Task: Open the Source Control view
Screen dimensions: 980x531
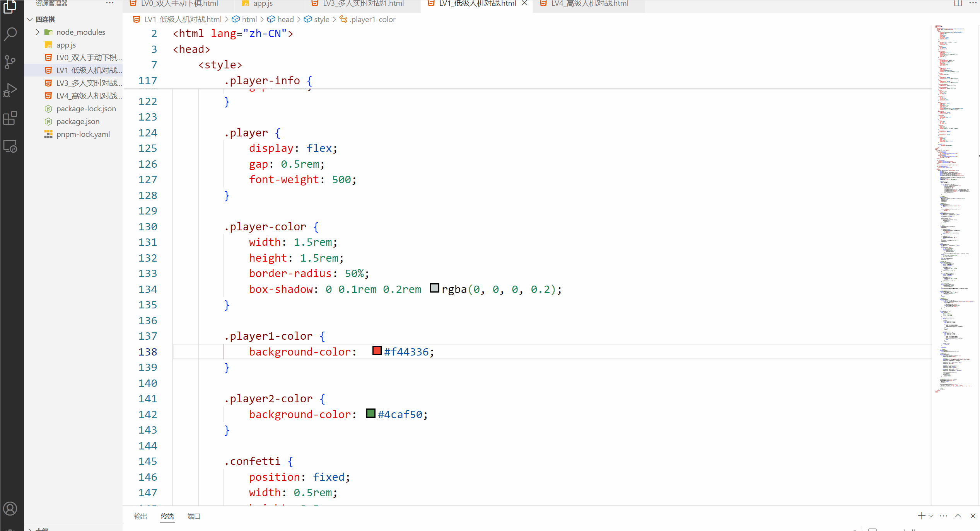Action: click(x=10, y=62)
